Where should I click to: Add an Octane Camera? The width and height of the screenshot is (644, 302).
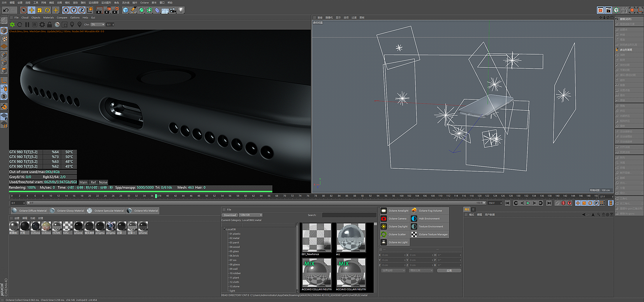coord(395,219)
